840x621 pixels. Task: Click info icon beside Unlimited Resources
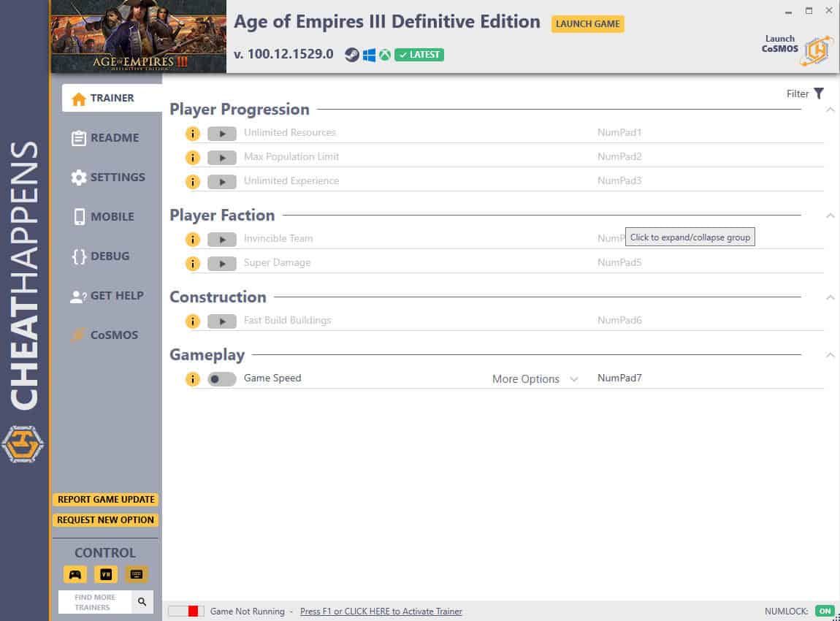coord(192,134)
